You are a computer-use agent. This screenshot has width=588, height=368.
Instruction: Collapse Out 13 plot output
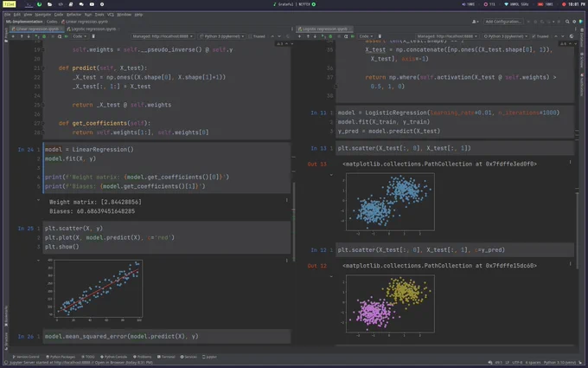331,175
